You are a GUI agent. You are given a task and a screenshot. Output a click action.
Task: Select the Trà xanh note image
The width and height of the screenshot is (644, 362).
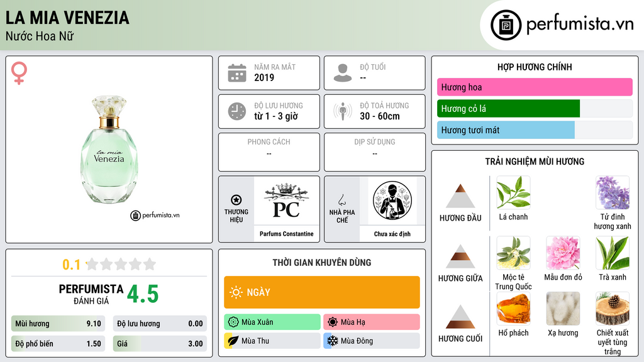coord(613,253)
